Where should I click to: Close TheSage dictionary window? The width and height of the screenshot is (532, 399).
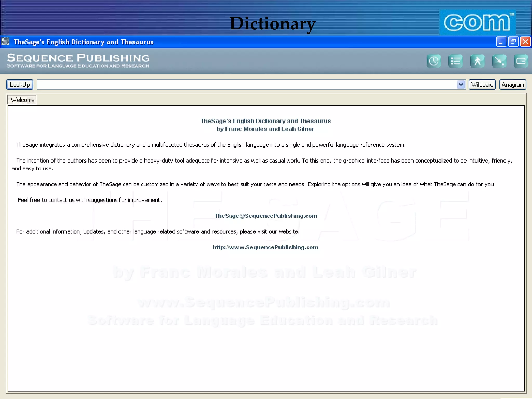point(525,42)
